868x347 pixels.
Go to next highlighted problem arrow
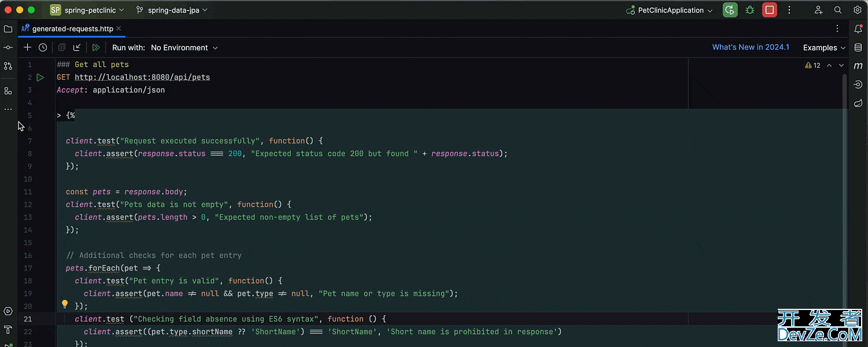(x=841, y=65)
